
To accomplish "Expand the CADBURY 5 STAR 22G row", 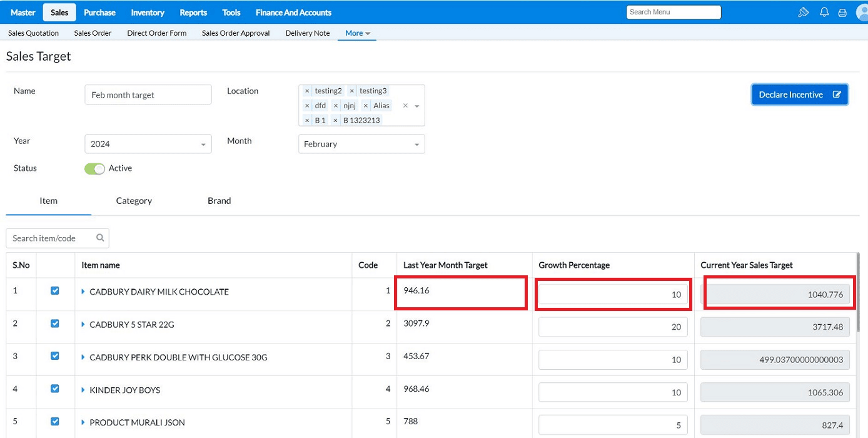I will coord(84,324).
